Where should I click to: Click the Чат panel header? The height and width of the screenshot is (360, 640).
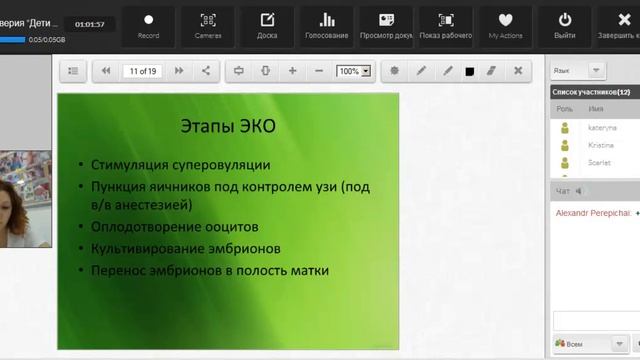click(595, 191)
